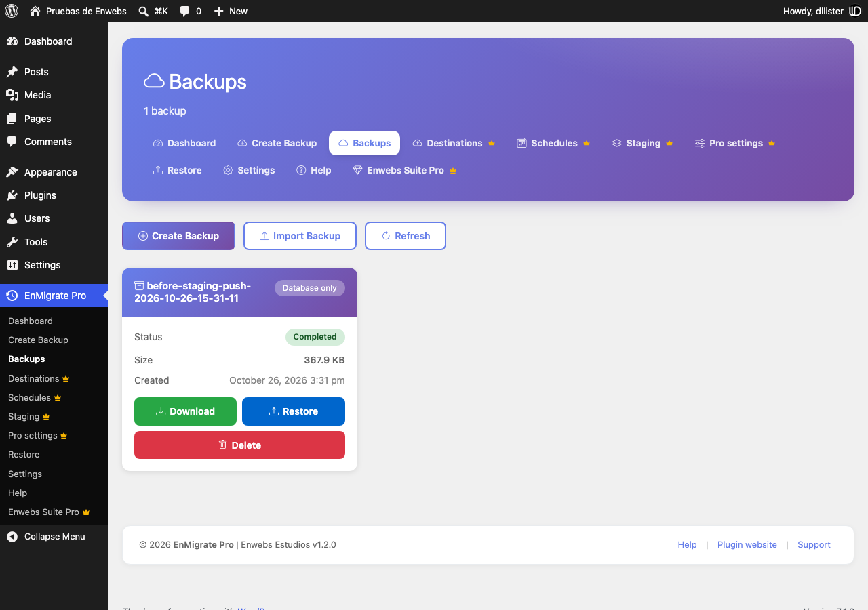Click the Completed status badge
The image size is (868, 610).
point(315,337)
